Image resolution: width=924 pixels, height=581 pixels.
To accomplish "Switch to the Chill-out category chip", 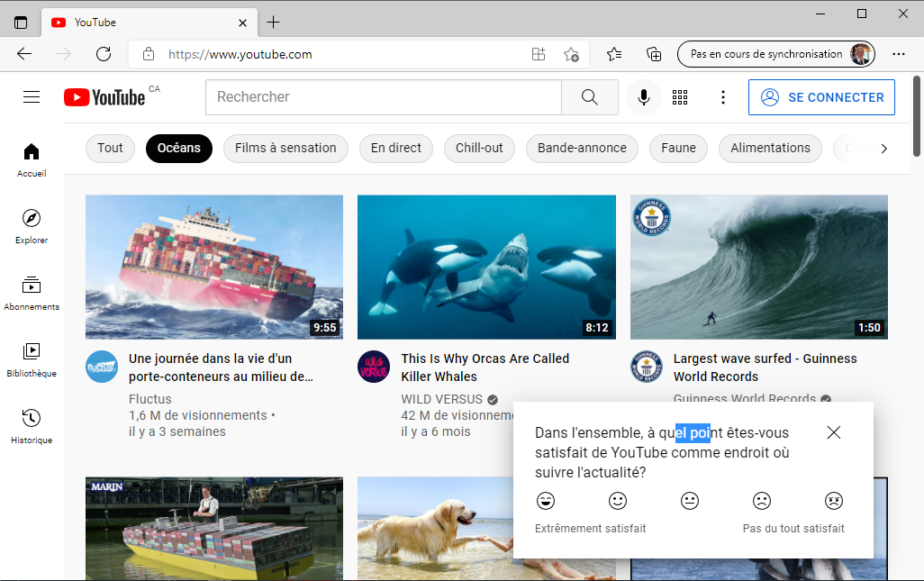I will [x=479, y=149].
